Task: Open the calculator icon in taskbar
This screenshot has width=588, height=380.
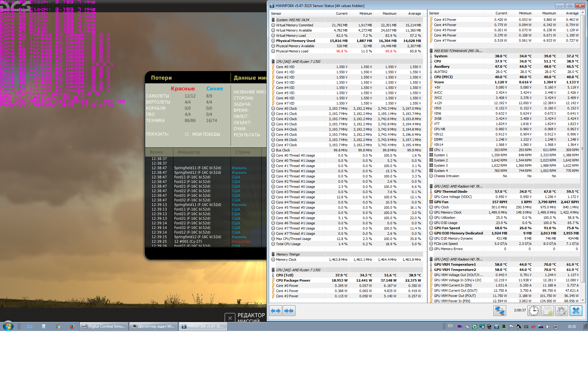Action: pos(43,326)
